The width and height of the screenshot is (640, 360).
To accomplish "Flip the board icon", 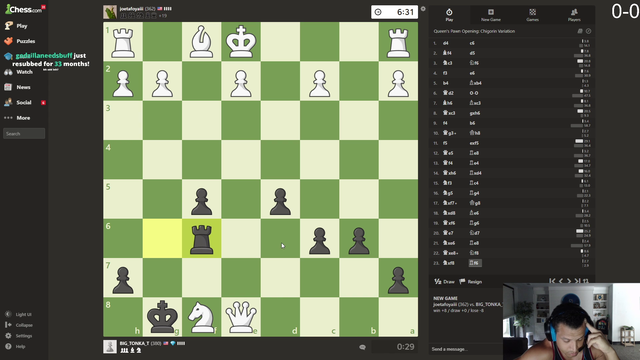I will pyautogui.click(x=586, y=281).
